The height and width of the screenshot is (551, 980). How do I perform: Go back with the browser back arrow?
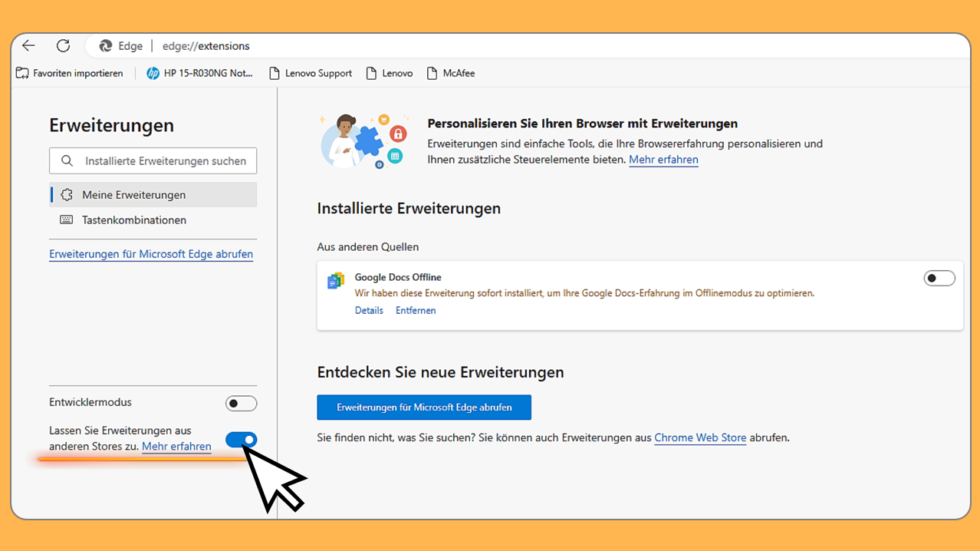click(x=28, y=46)
